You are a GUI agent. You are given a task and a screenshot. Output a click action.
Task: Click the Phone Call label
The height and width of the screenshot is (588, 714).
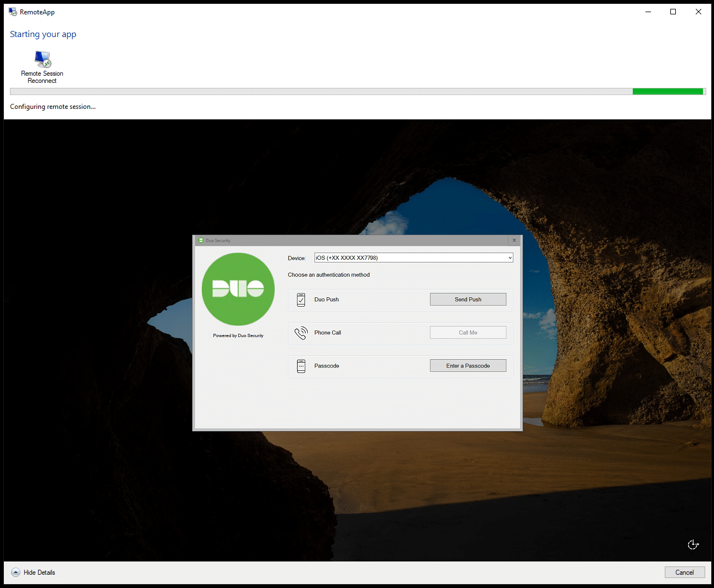(x=328, y=333)
